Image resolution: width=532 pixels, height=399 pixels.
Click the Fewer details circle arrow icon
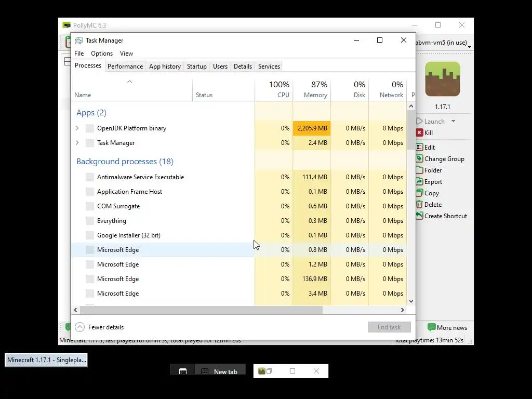click(x=79, y=327)
